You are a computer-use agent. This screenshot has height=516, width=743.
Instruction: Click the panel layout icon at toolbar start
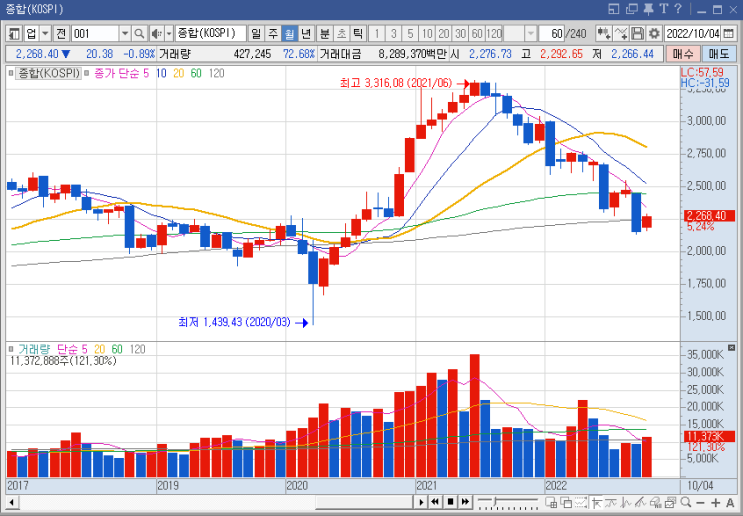(x=15, y=34)
